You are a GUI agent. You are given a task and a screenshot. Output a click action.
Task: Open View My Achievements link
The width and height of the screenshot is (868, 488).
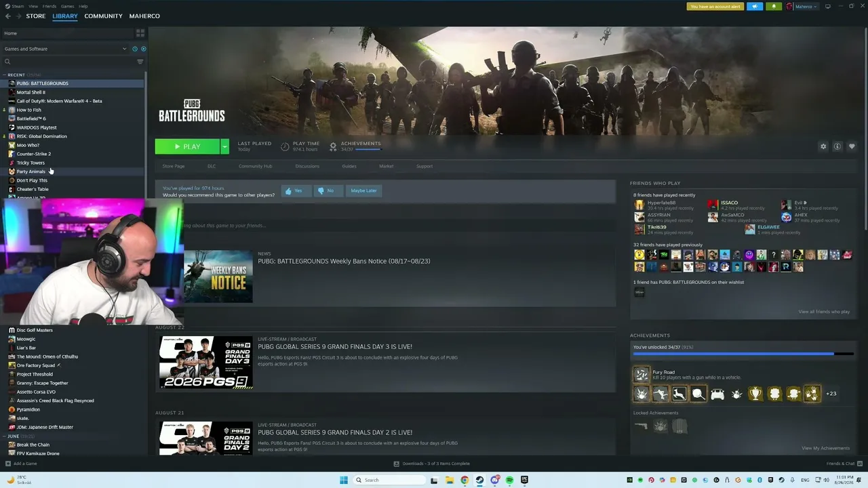coord(825,448)
